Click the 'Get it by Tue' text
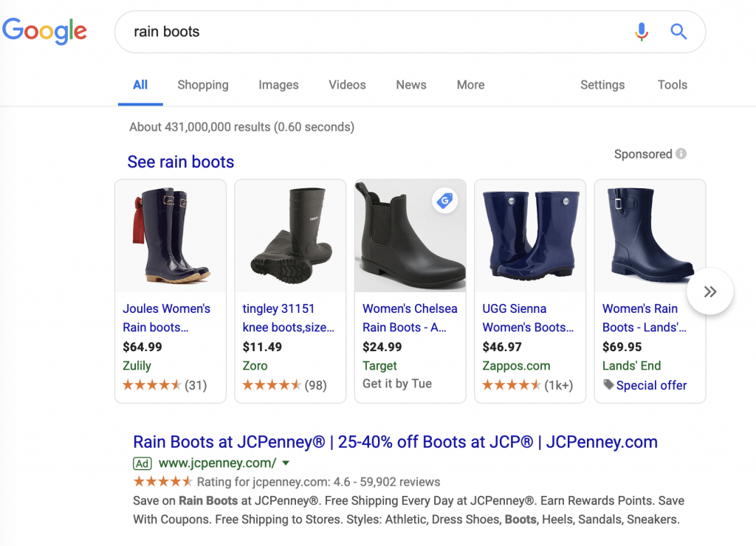This screenshot has width=756, height=546. [397, 384]
